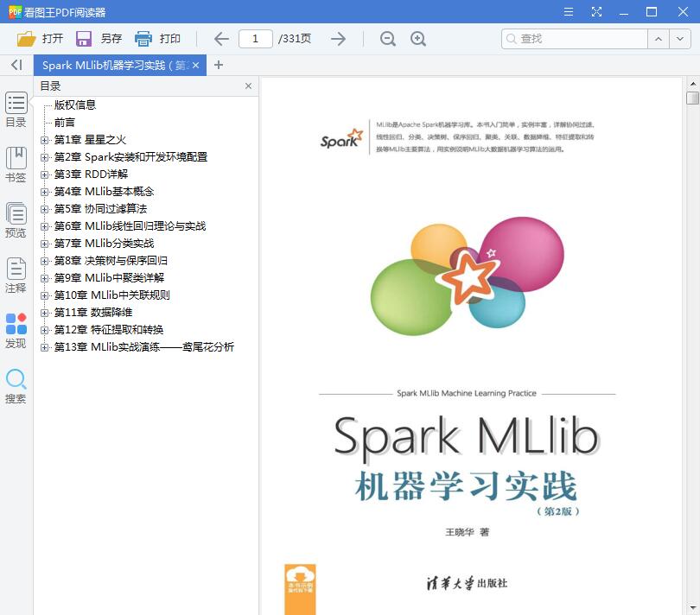Viewport: 700px width, 615px height.
Task: Expand 第6章 MLlib线性回归理论与实战 node
Action: point(44,226)
